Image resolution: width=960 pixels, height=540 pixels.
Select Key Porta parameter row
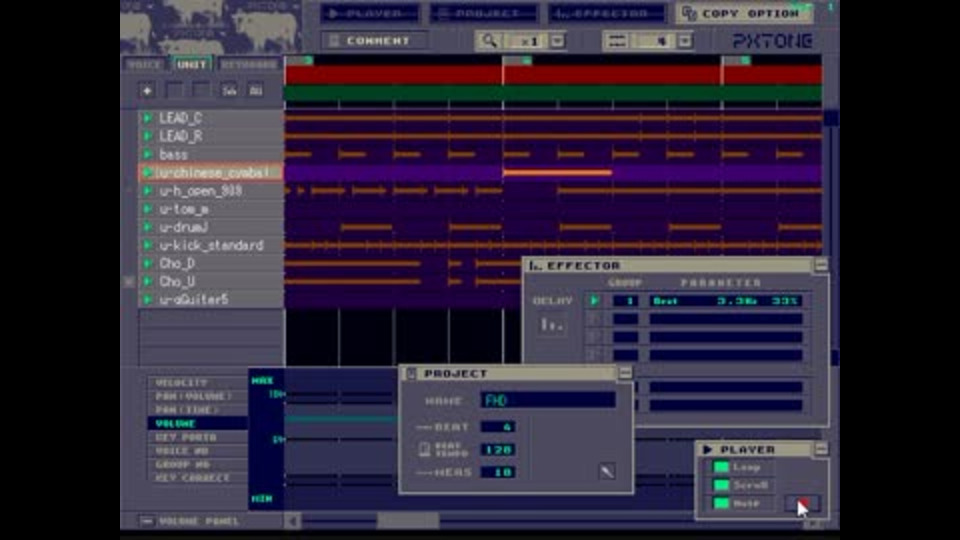click(x=197, y=437)
